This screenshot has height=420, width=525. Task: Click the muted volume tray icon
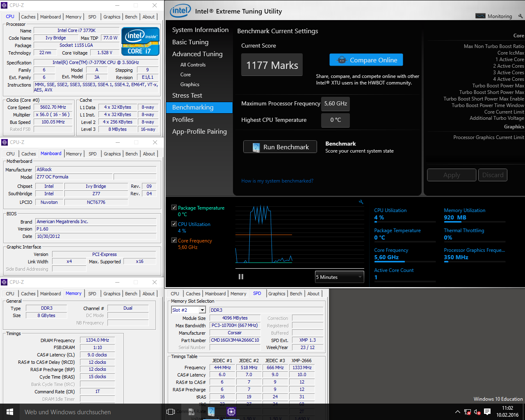point(477,412)
